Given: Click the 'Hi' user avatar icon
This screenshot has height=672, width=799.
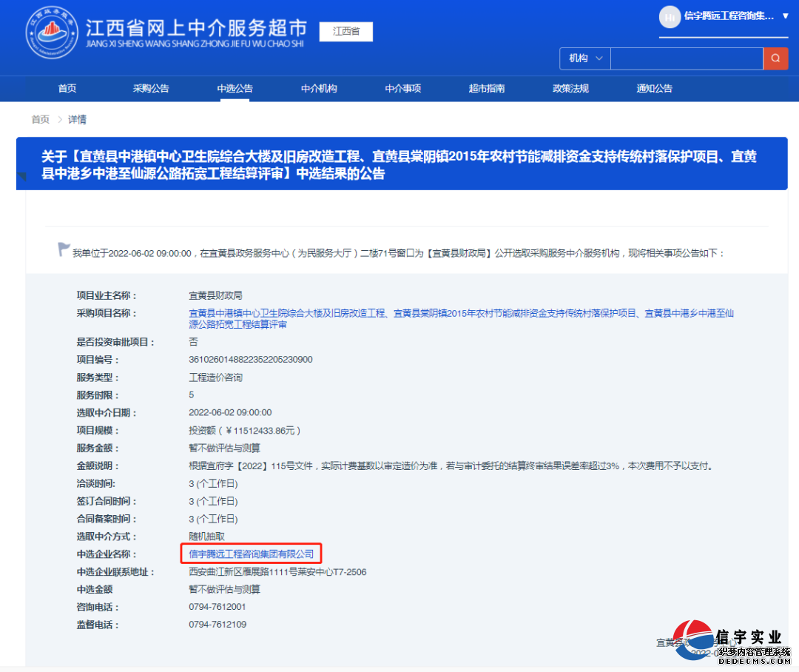Looking at the screenshot, I should coord(670,16).
